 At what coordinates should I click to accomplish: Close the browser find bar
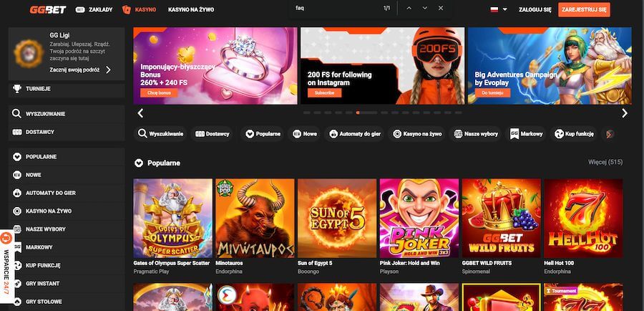[x=441, y=9]
